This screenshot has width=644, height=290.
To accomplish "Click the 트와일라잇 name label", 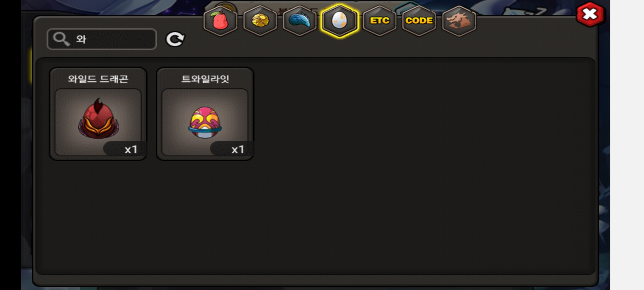I will tap(205, 79).
